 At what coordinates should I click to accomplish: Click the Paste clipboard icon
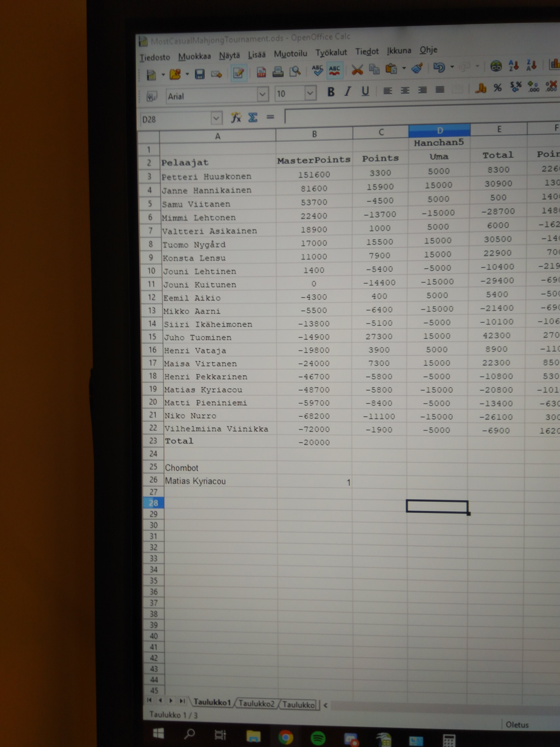pos(391,69)
